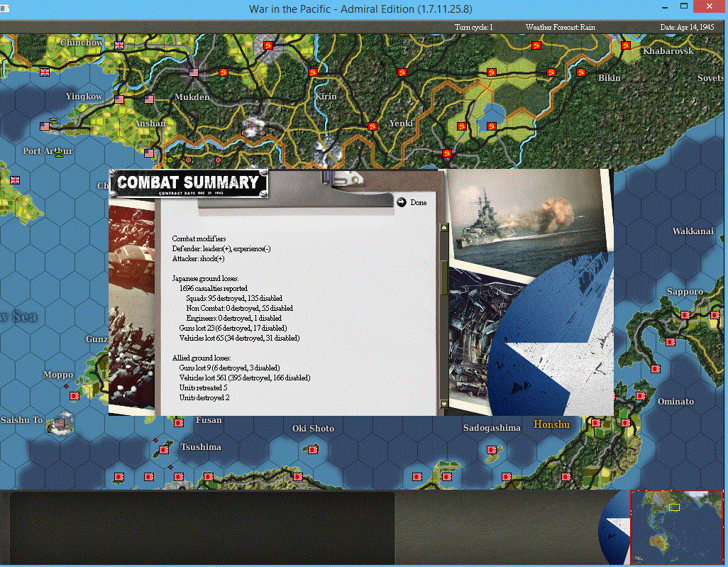
Task: Select the Japanese flag unit on Tsushima
Action: [164, 449]
